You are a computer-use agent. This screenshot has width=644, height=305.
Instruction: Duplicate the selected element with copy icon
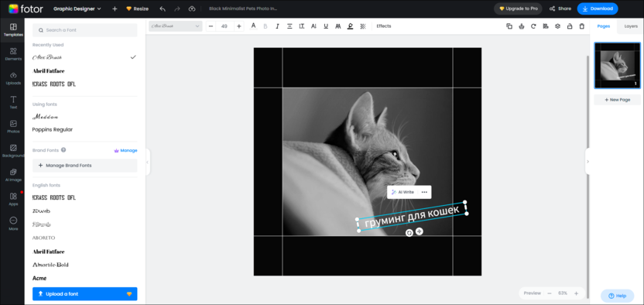pyautogui.click(x=509, y=26)
